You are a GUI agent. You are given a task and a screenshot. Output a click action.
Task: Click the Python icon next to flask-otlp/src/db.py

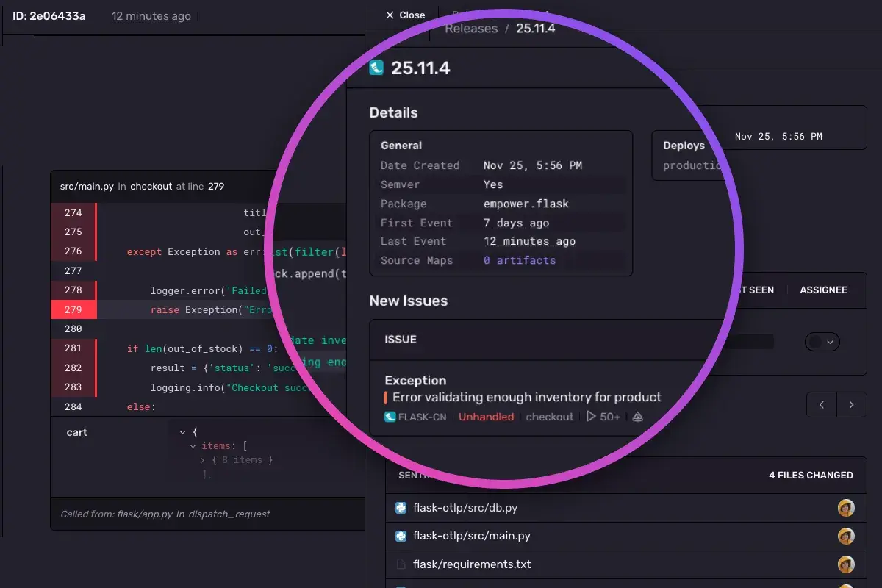401,507
